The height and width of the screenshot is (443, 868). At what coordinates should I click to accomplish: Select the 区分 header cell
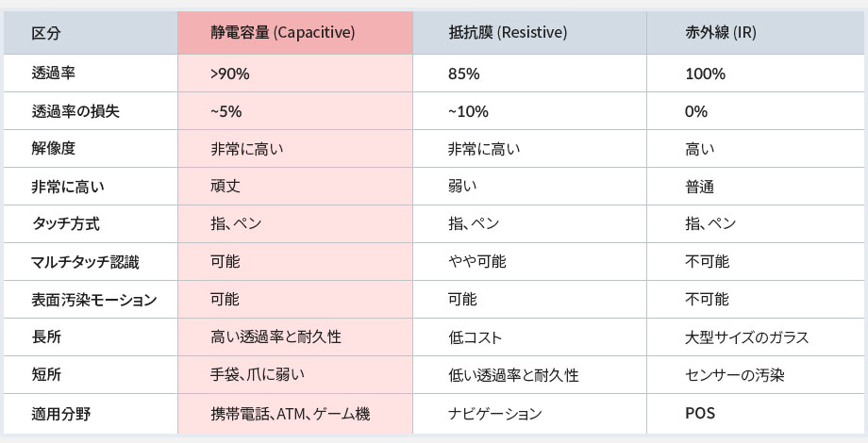click(x=91, y=33)
